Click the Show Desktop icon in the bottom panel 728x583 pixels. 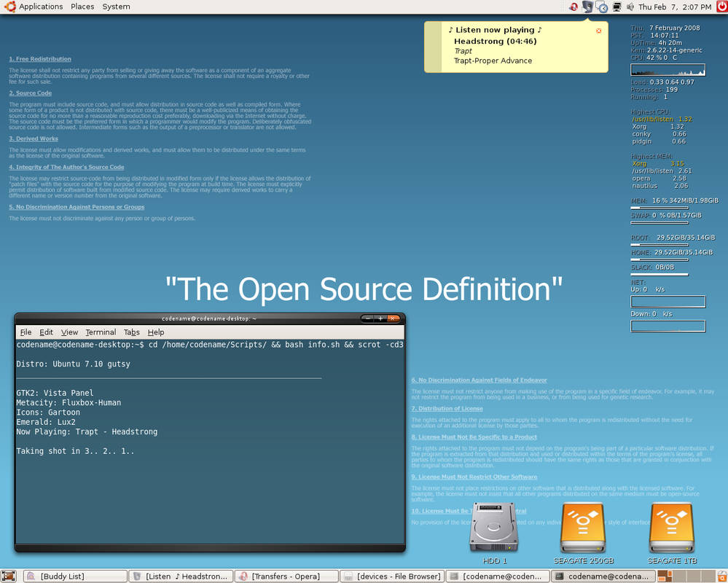(9, 576)
